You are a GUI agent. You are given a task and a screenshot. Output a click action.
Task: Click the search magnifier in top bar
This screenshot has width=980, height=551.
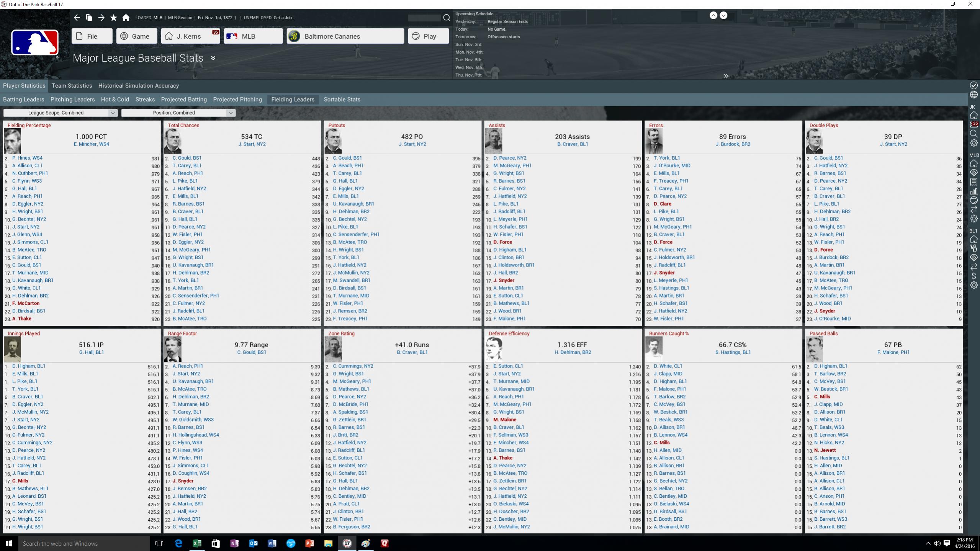tap(446, 18)
